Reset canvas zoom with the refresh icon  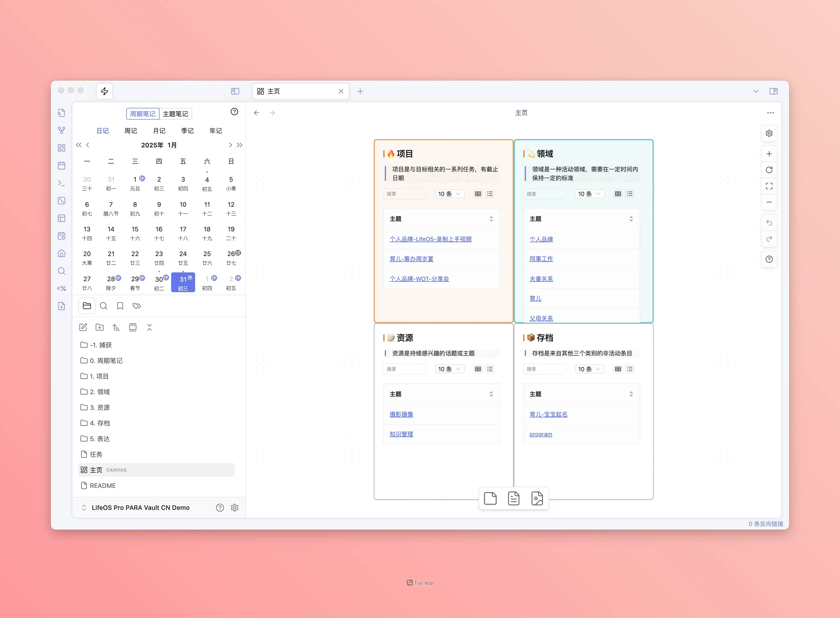pyautogui.click(x=769, y=170)
